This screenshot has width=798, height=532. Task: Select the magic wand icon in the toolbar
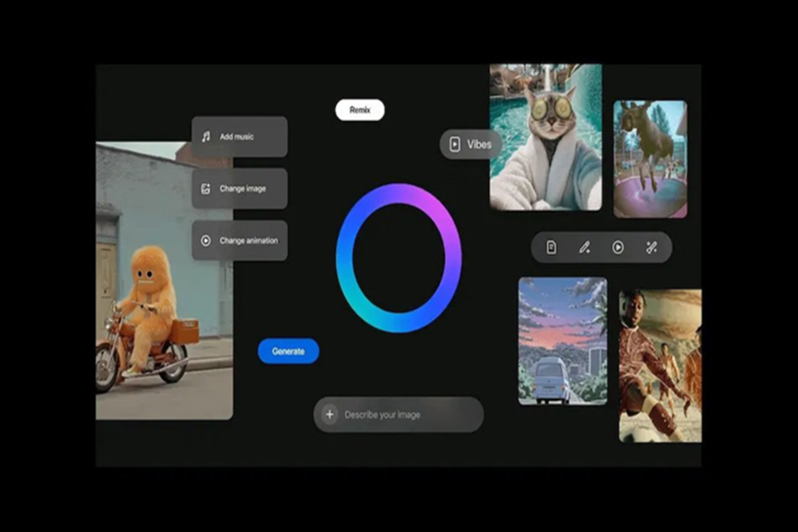tap(651, 247)
